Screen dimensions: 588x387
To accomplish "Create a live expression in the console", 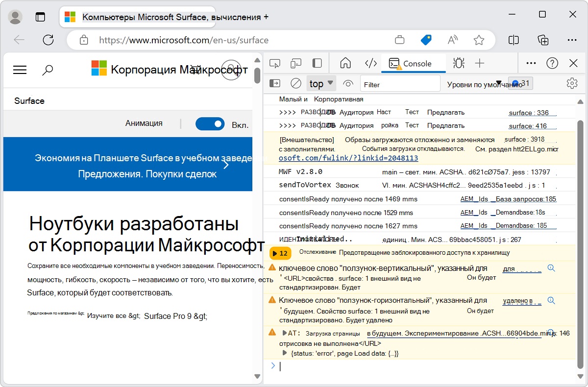I will click(x=348, y=83).
